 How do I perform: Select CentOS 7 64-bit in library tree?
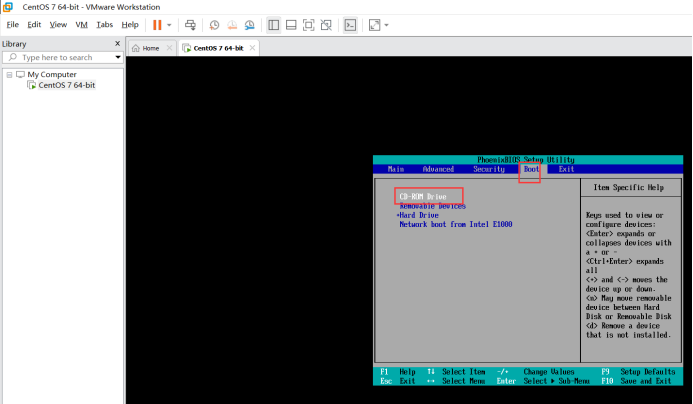click(x=66, y=85)
